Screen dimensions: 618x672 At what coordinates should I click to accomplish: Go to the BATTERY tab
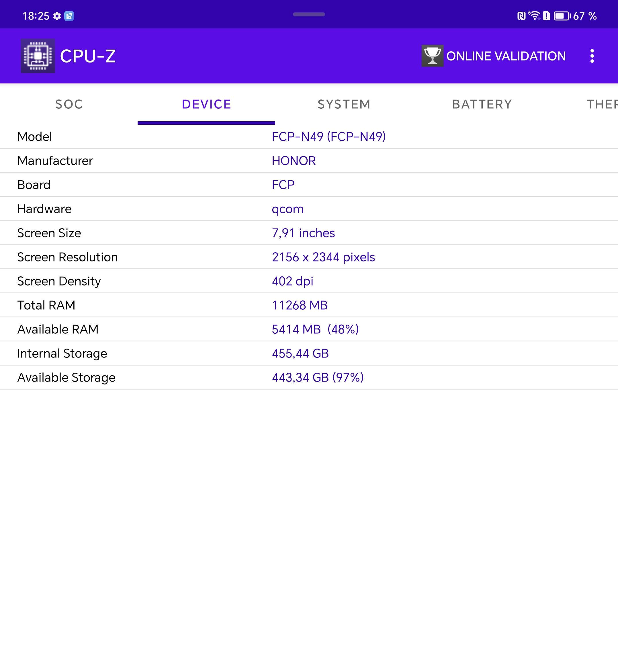482,104
